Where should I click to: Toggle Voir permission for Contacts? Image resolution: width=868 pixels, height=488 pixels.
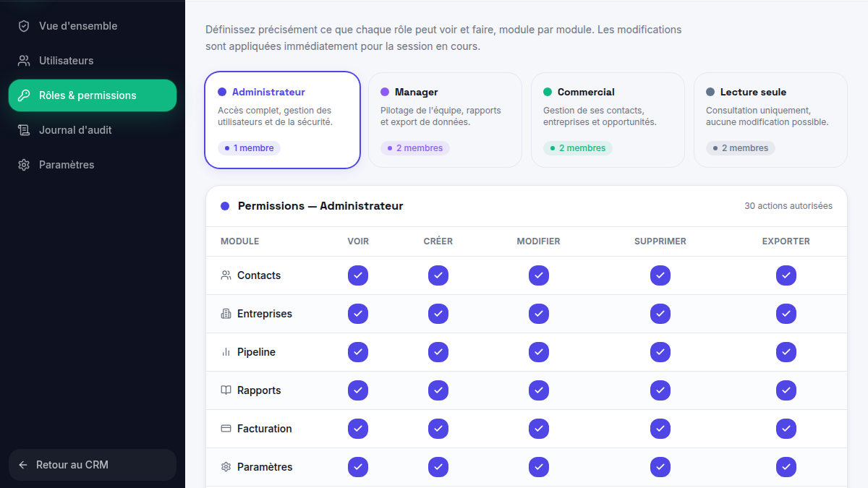(358, 275)
